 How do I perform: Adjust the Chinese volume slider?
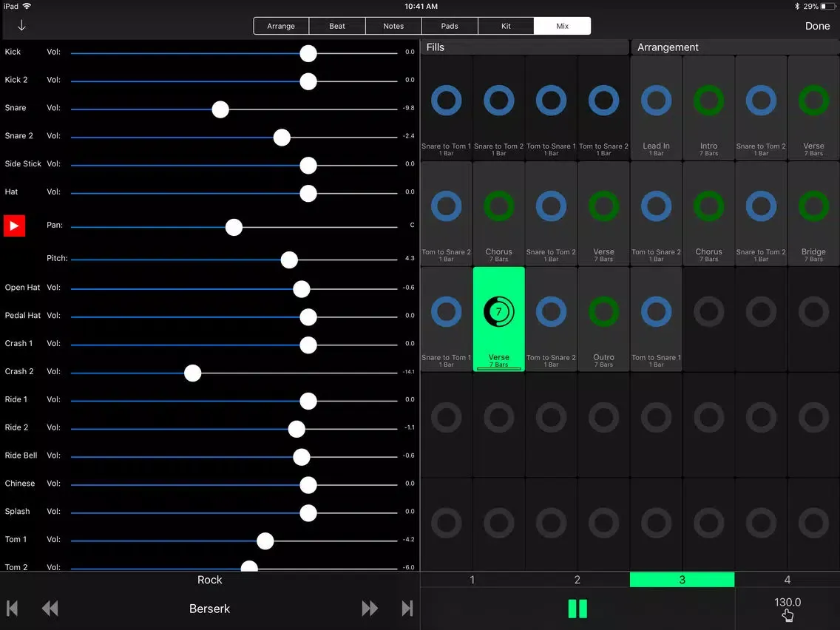pos(308,485)
